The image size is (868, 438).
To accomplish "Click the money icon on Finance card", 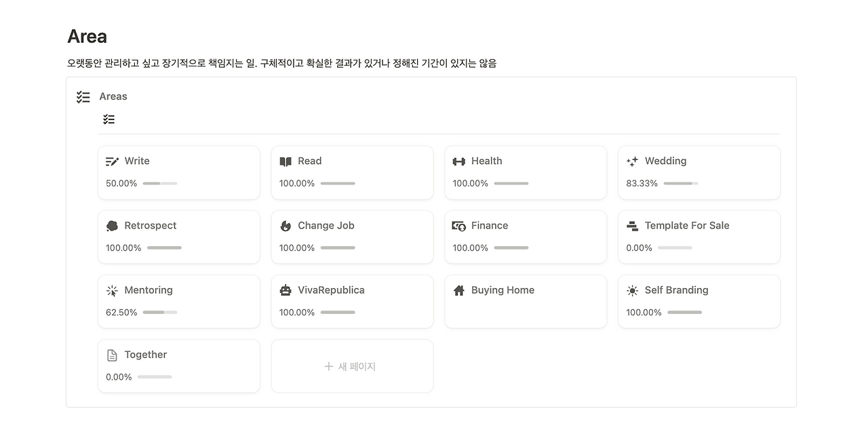I will tap(459, 226).
